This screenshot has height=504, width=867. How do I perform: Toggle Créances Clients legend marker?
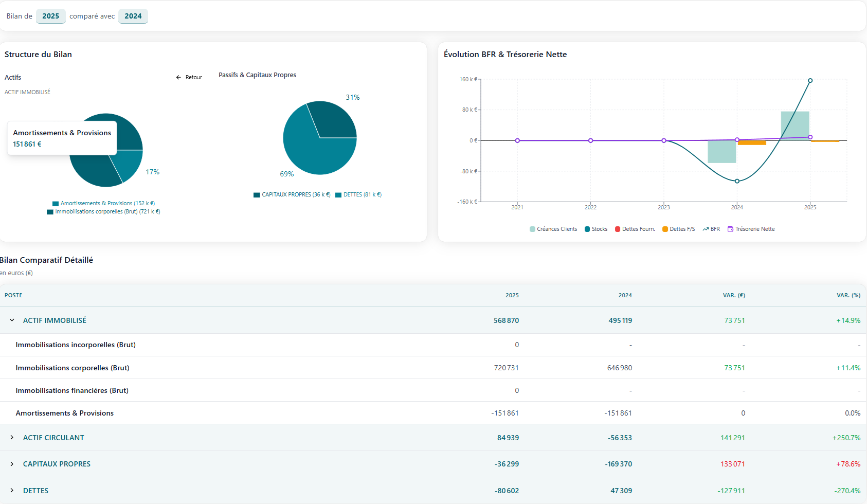(532, 229)
